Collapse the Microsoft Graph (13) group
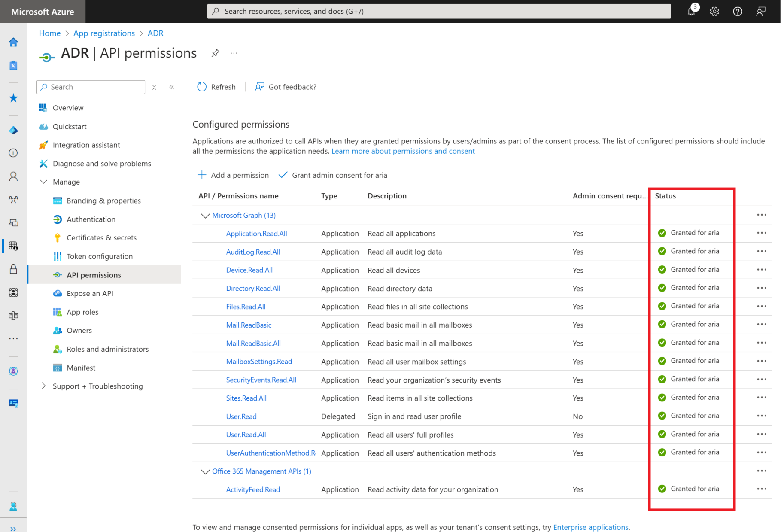 coord(205,216)
